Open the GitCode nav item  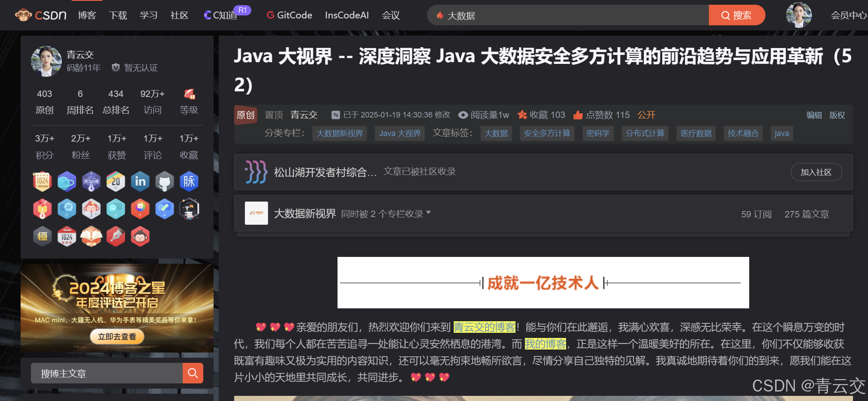coord(289,15)
